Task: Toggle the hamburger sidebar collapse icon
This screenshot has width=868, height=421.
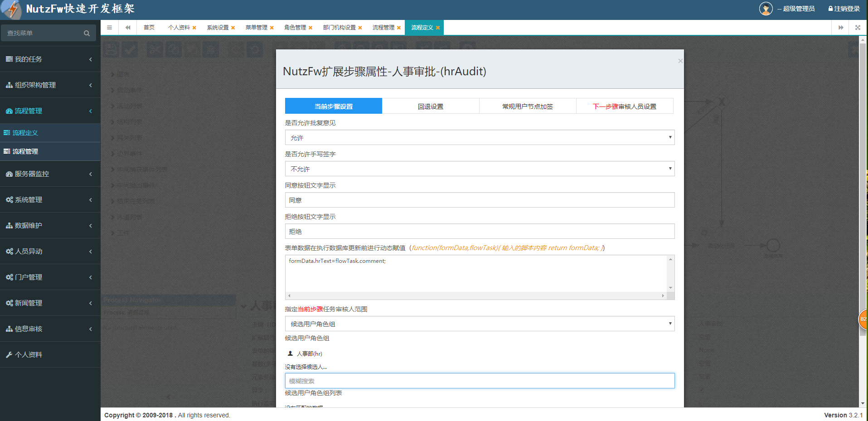Action: coord(109,28)
